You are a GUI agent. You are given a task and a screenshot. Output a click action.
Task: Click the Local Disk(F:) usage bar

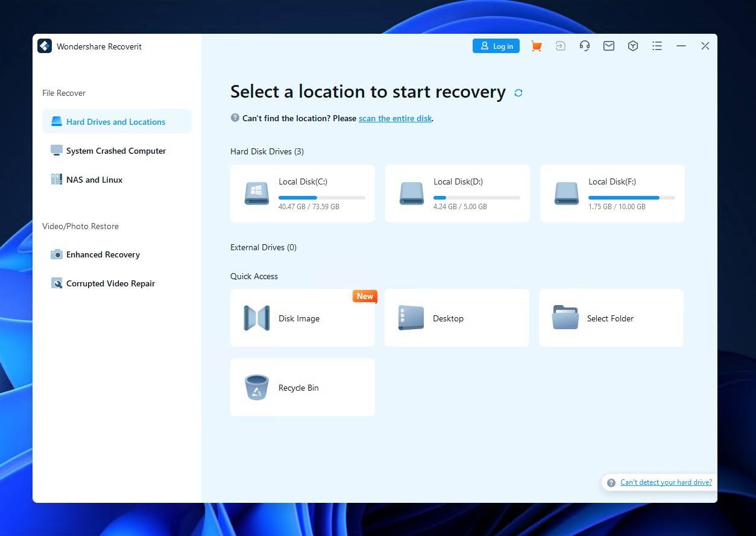coord(632,197)
